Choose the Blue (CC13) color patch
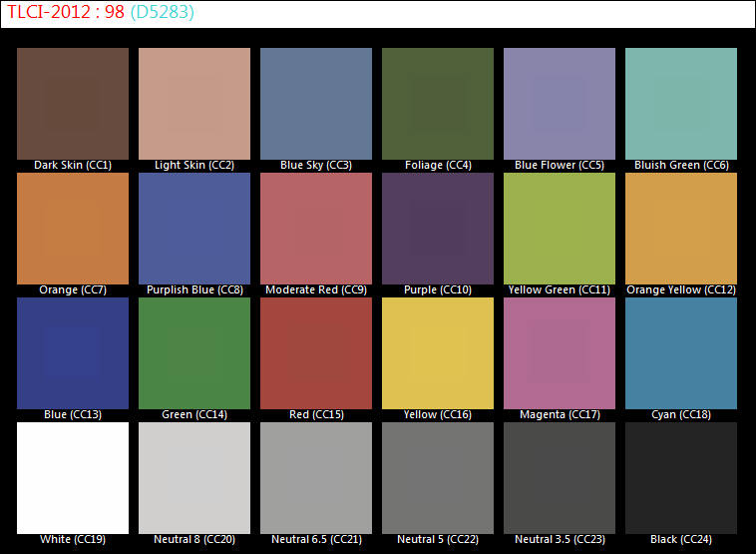 [x=73, y=352]
